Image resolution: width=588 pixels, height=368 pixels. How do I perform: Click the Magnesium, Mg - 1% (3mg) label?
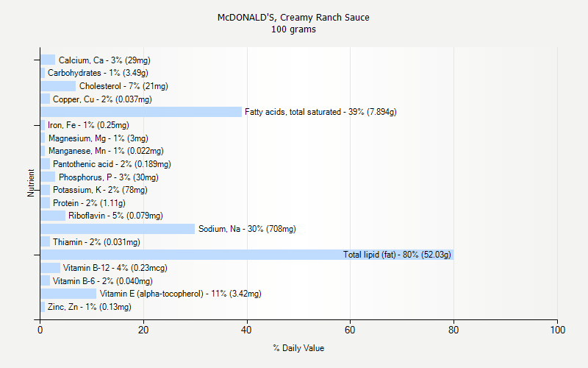click(x=98, y=138)
